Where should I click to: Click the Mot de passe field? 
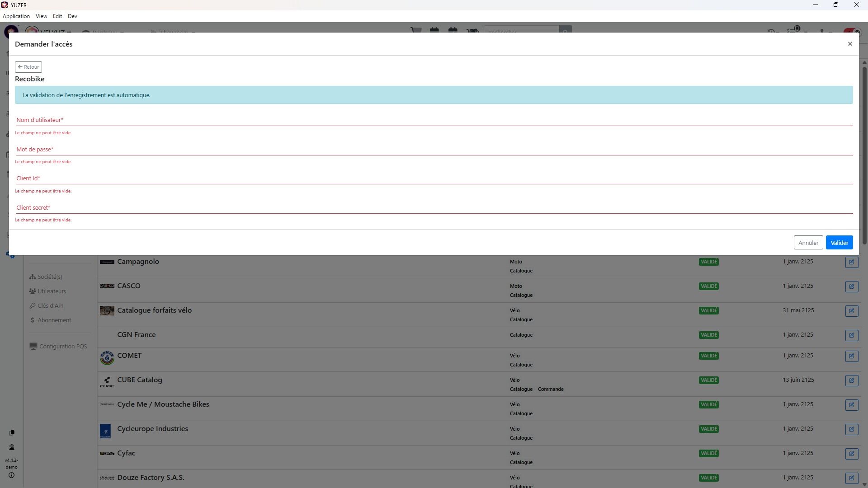pos(434,150)
